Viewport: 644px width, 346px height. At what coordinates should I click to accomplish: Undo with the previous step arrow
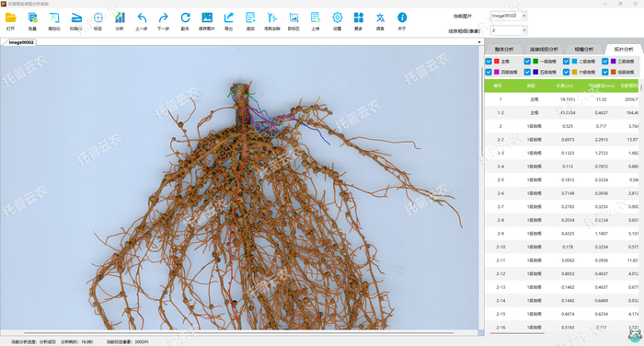(x=142, y=17)
